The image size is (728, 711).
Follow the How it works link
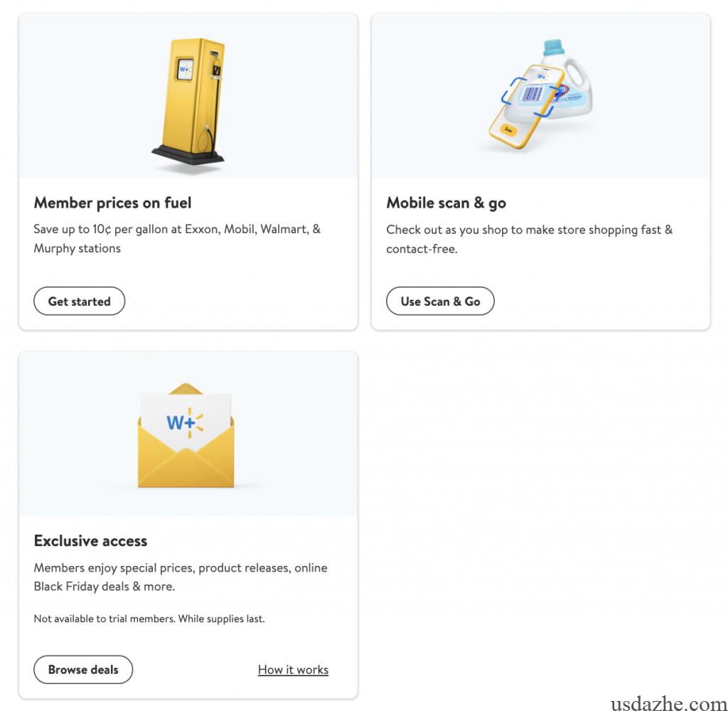pos(293,670)
